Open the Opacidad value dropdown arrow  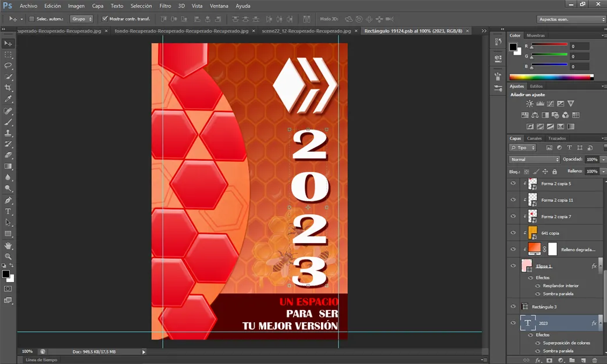coord(603,159)
